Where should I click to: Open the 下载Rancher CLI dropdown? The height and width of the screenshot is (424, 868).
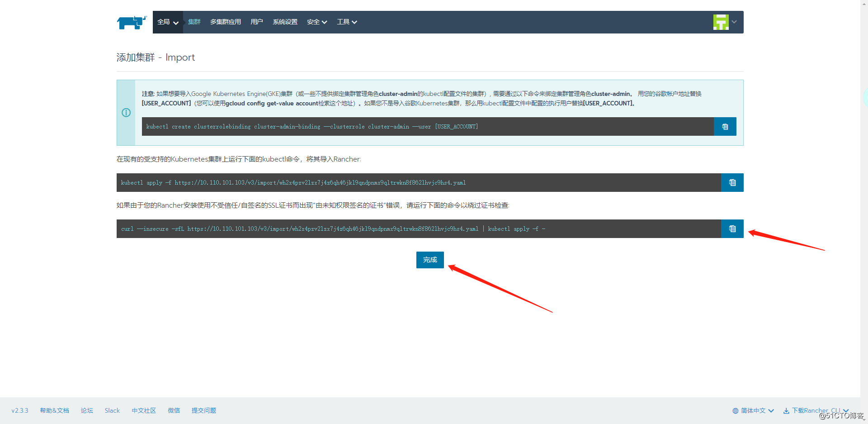point(816,411)
